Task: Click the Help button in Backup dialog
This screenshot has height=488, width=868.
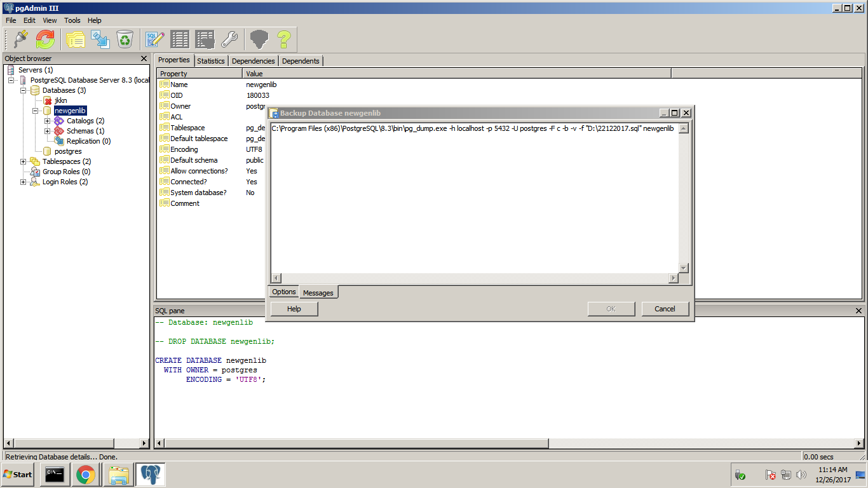Action: pyautogui.click(x=294, y=309)
